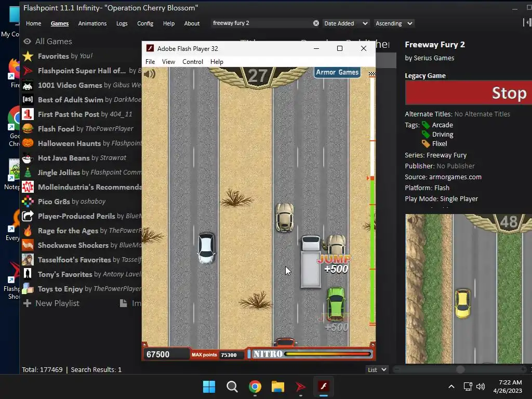
Task: Open the Config tab
Action: [145, 23]
